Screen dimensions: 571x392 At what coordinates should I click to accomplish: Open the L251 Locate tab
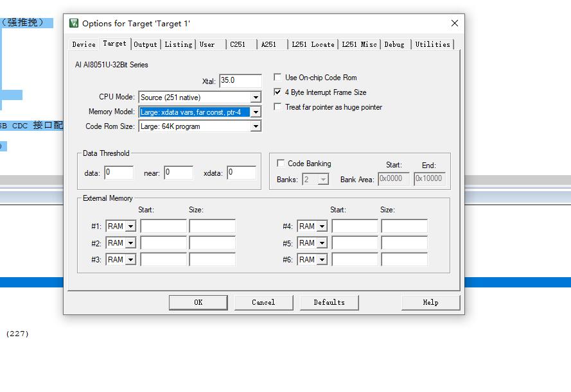(313, 44)
